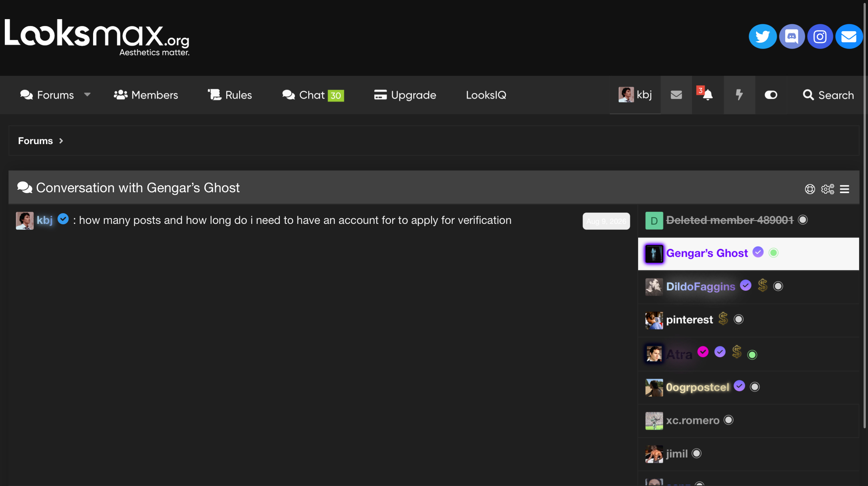Open the Members menu item
Image resolution: width=868 pixels, height=486 pixels.
pos(146,95)
